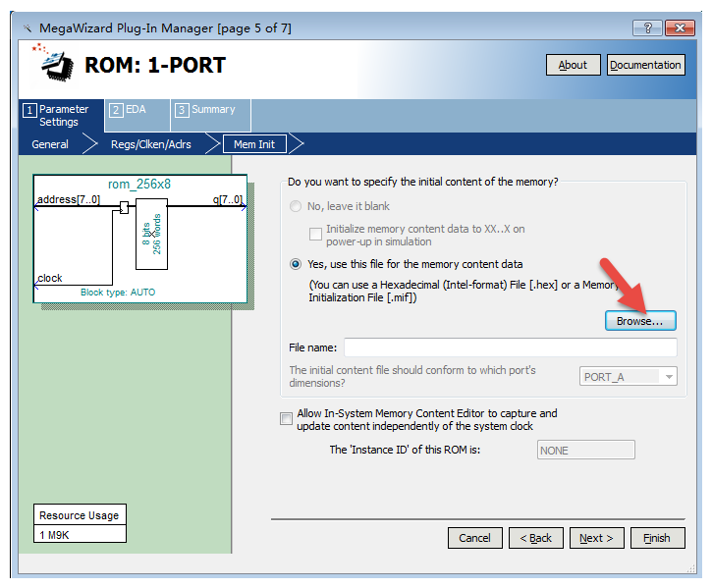Open Documentation
This screenshot has height=588, width=712.
click(645, 65)
